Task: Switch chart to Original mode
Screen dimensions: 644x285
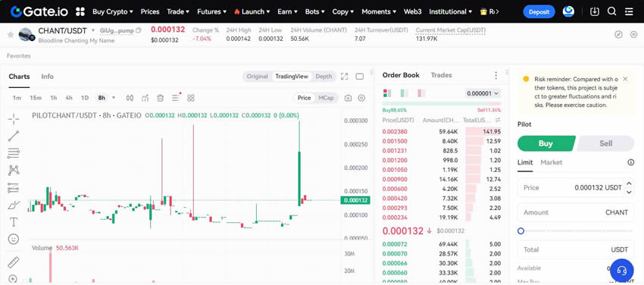Action: pyautogui.click(x=257, y=77)
